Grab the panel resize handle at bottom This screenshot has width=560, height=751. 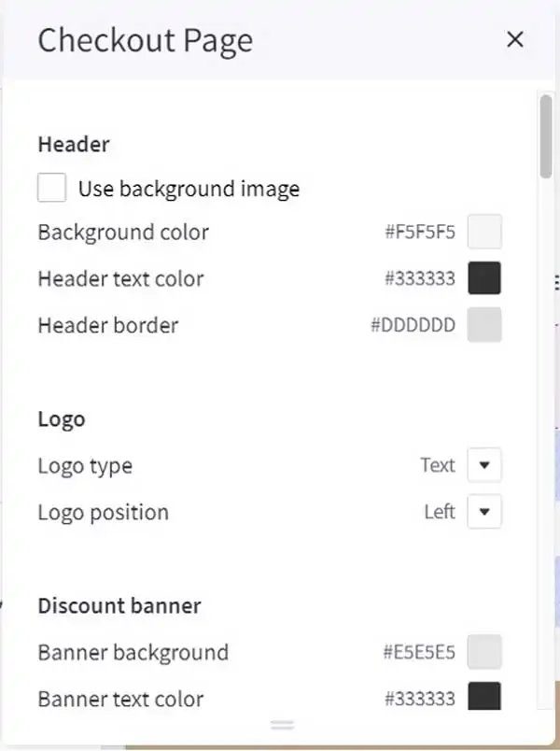[282, 725]
